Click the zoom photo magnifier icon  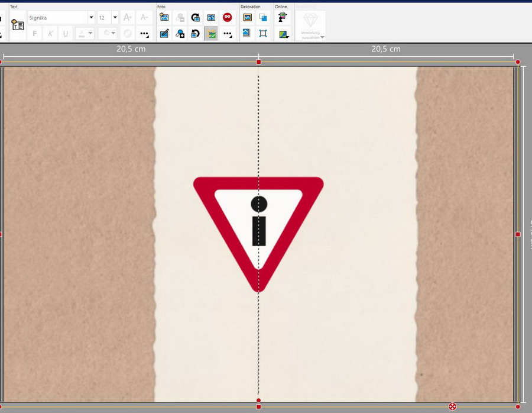click(180, 34)
